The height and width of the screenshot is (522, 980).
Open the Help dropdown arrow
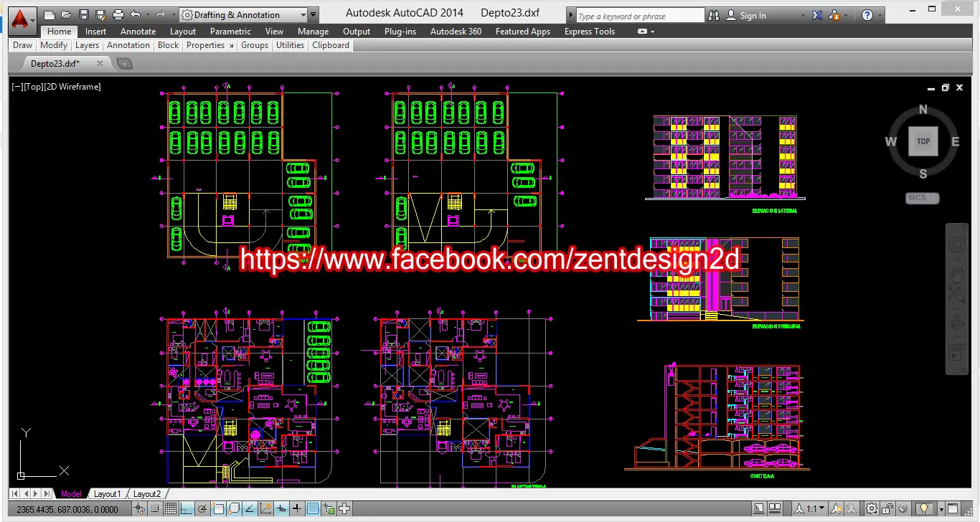pos(880,15)
